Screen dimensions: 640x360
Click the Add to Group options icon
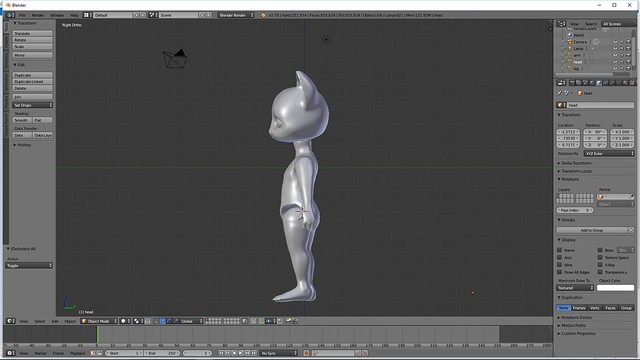pos(631,230)
